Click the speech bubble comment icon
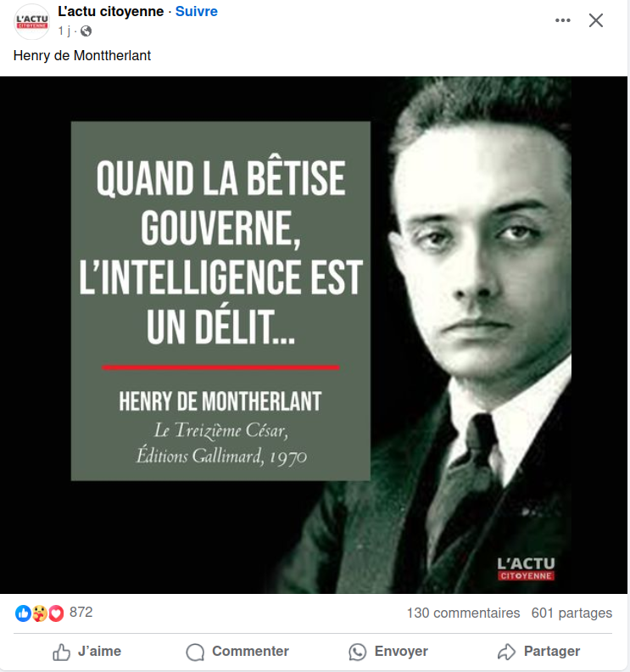 tap(195, 652)
